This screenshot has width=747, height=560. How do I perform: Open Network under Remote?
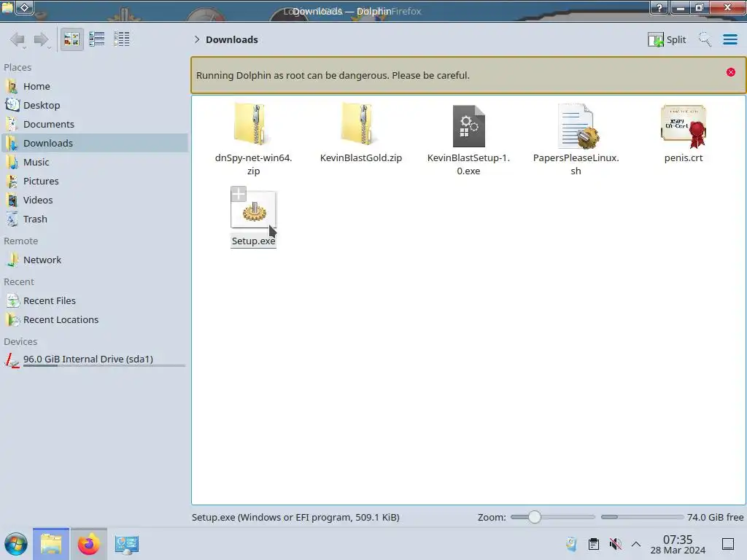pyautogui.click(x=94, y=260)
